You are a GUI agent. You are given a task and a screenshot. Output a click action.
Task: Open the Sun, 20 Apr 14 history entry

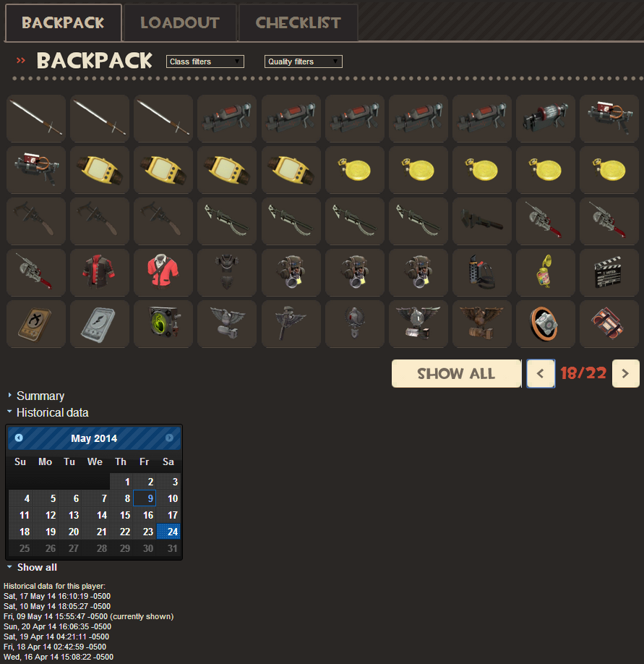[57, 626]
